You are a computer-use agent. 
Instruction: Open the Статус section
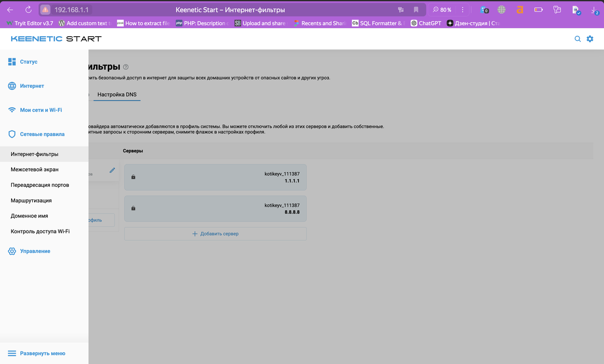point(29,61)
